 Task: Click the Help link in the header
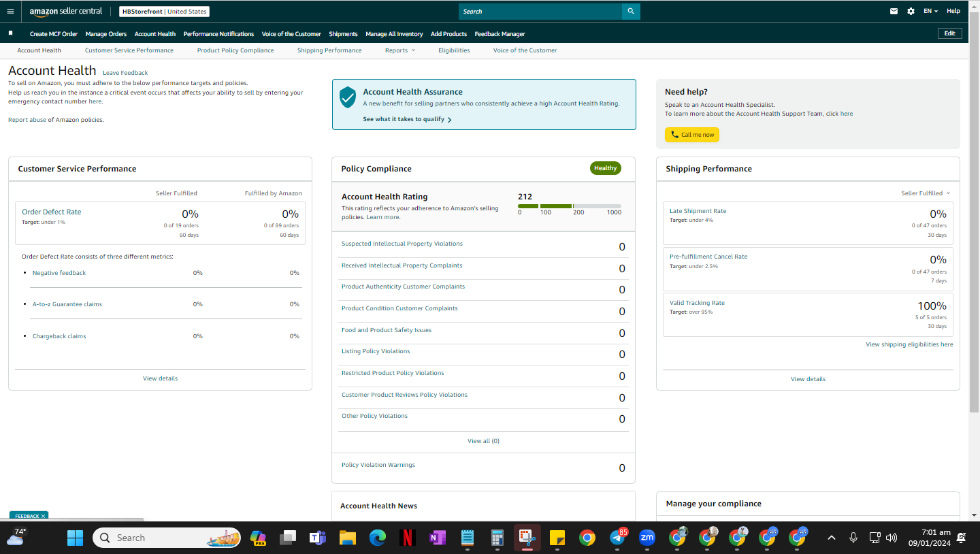pos(953,11)
